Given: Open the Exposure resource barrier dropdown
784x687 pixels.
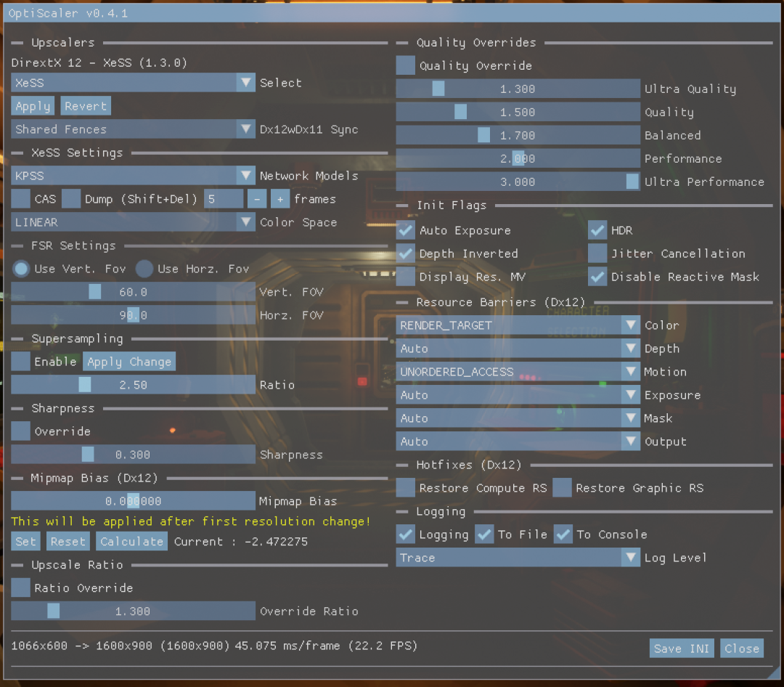Looking at the screenshot, I should click(518, 395).
